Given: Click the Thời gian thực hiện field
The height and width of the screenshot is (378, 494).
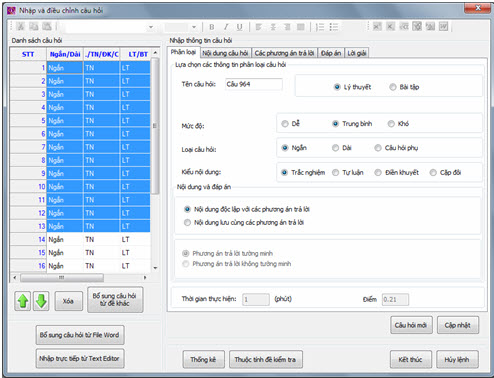Looking at the screenshot, I should (256, 299).
